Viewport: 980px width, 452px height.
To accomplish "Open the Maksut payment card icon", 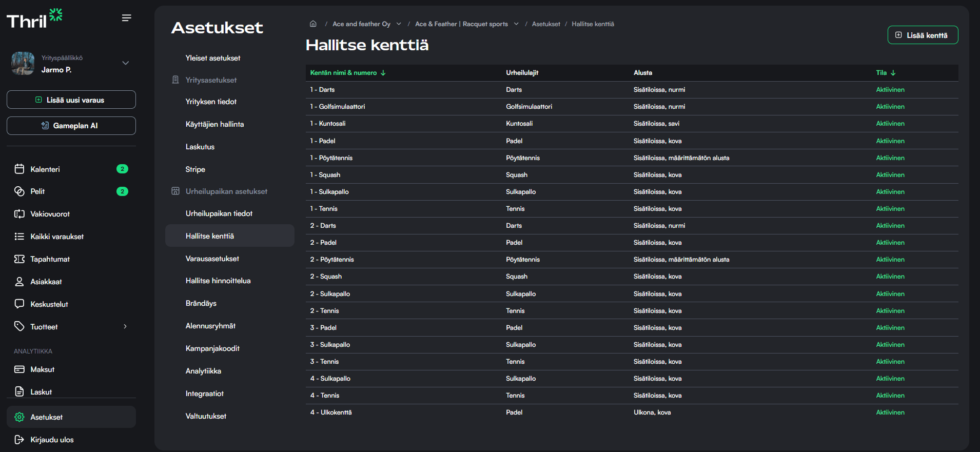I will [x=19, y=369].
